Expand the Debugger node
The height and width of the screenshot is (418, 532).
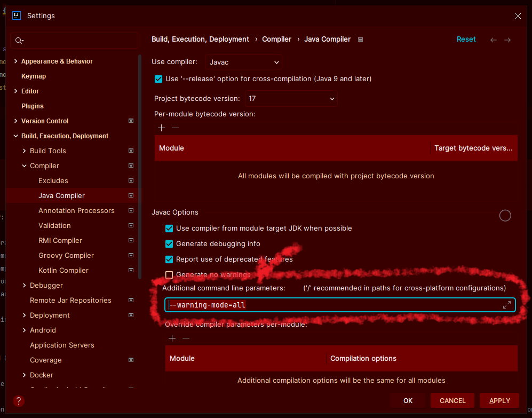(24, 285)
